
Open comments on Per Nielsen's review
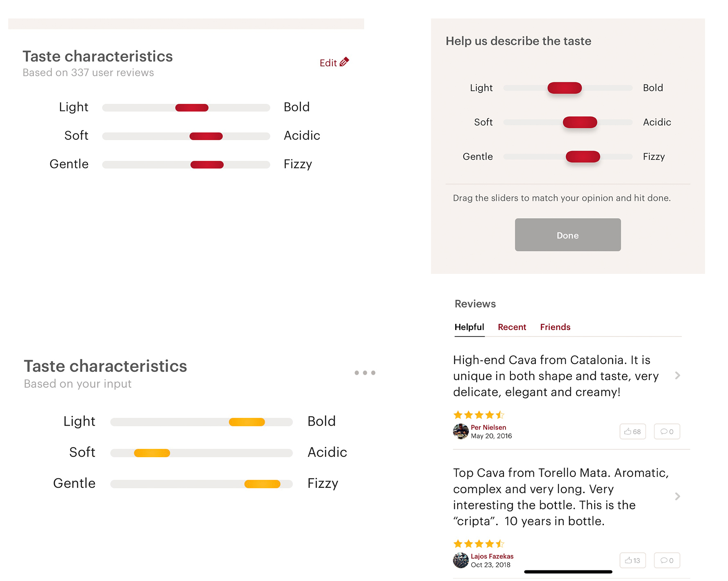point(667,431)
